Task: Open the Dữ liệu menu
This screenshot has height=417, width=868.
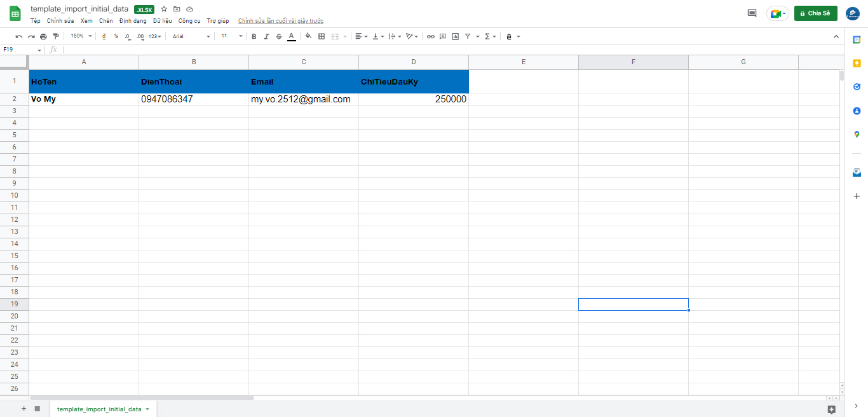Action: tap(163, 21)
